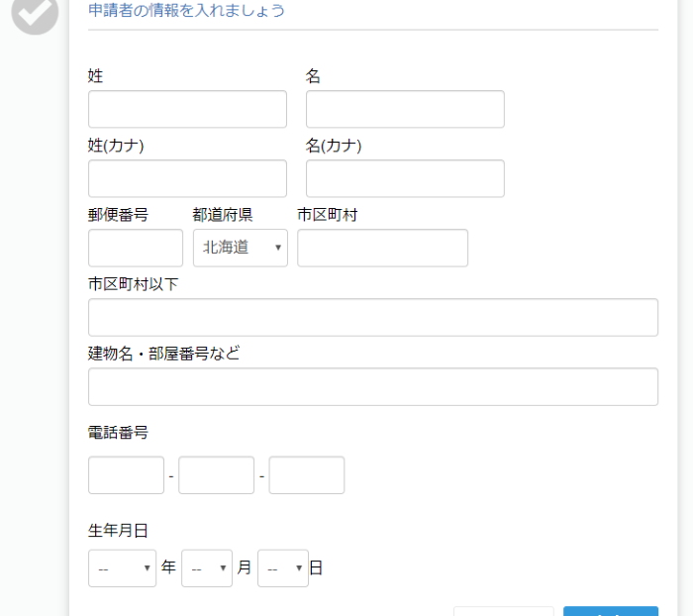The image size is (693, 616).
Task: Focus the 名 (first name) input
Action: pyautogui.click(x=405, y=109)
